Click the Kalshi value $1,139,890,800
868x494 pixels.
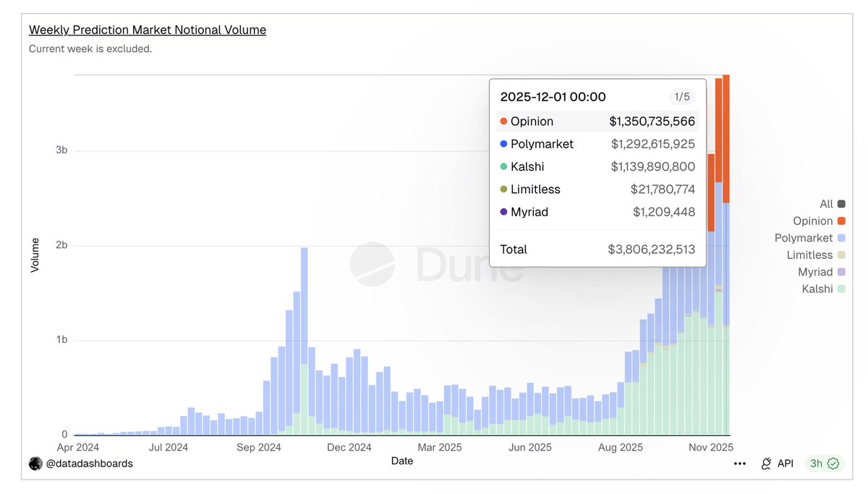(x=653, y=167)
